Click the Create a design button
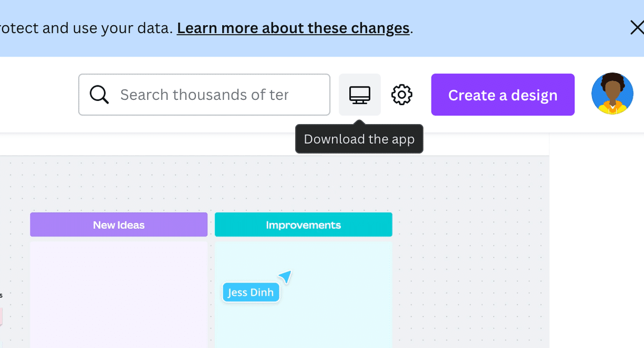The height and width of the screenshot is (348, 644). click(503, 95)
